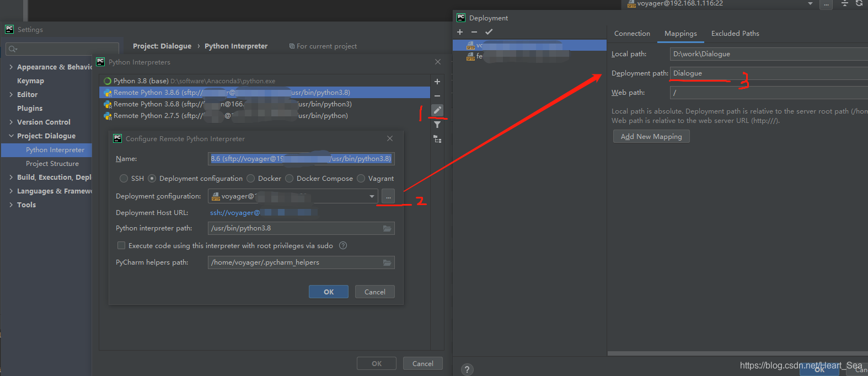Browse the PyCharm helpers path folder icon
Viewport: 868px width, 376px height.
pyautogui.click(x=387, y=262)
